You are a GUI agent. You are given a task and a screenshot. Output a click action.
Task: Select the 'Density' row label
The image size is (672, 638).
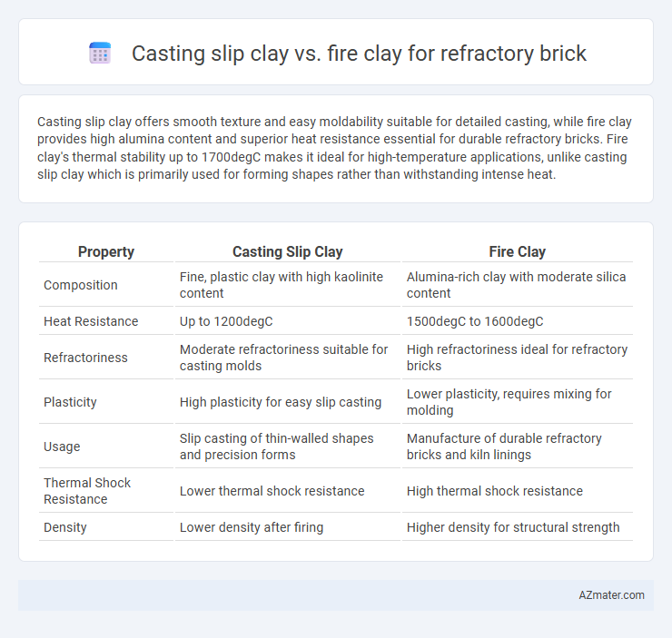[x=65, y=527]
